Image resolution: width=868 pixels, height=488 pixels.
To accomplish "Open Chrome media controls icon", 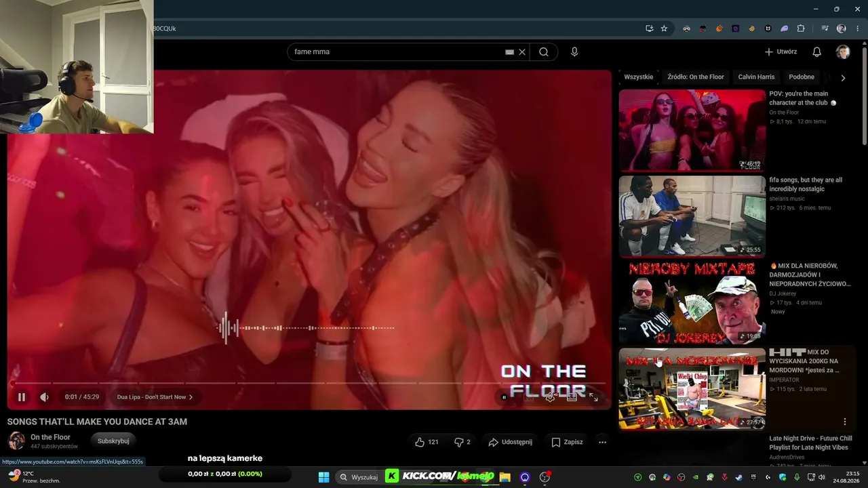I will pos(825,28).
